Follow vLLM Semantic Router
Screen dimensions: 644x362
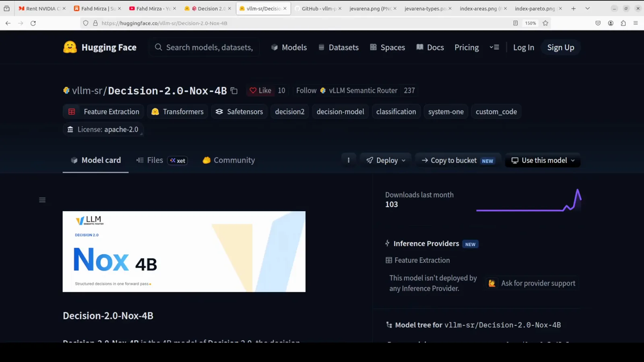[306, 90]
